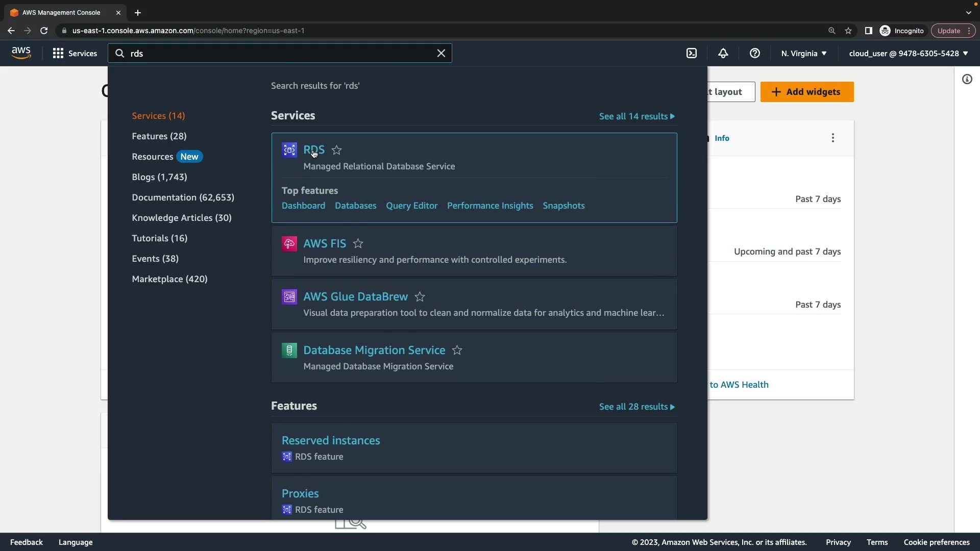
Task: Click the Add widgets button
Action: click(x=806, y=92)
